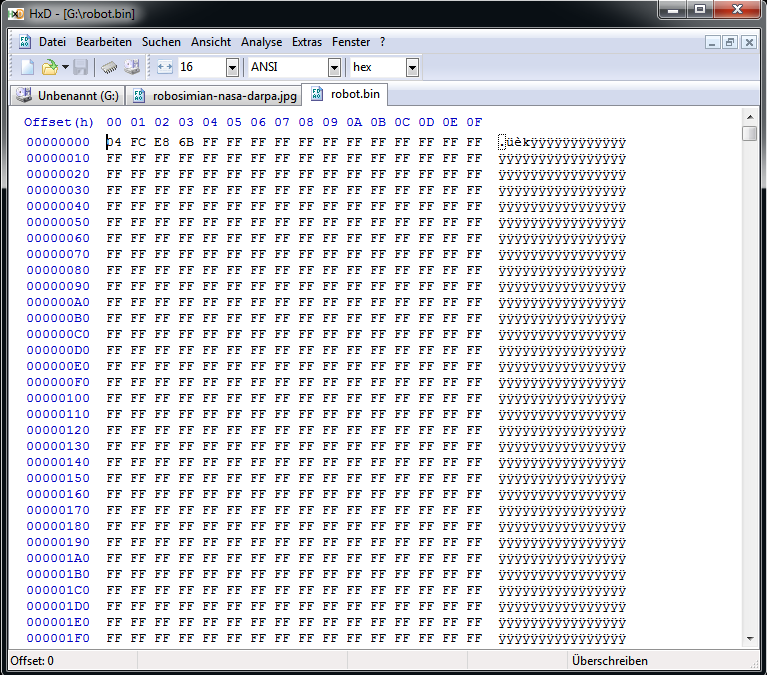The height and width of the screenshot is (675, 767).
Task: Click the offset label 00000080
Action: (58, 270)
